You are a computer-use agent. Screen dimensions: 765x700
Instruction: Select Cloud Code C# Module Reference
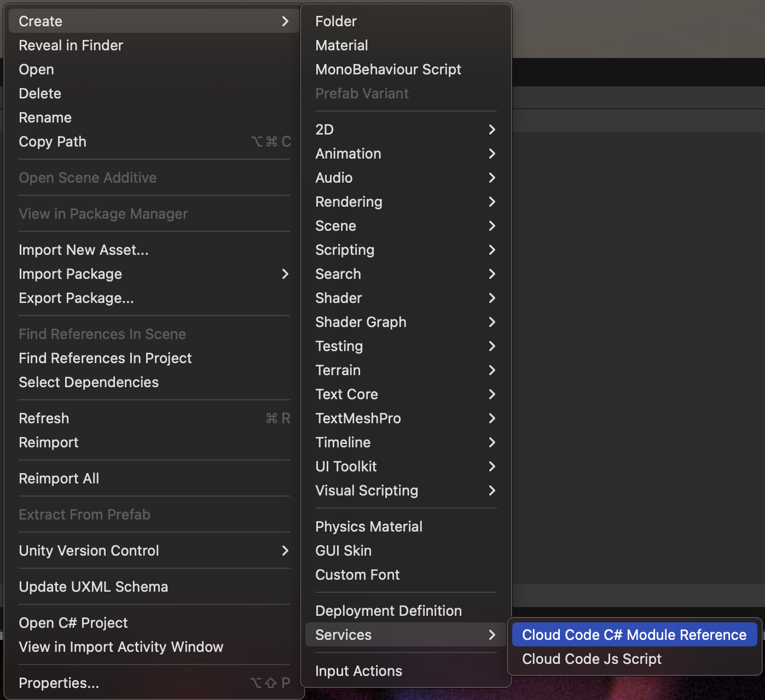[x=634, y=635]
